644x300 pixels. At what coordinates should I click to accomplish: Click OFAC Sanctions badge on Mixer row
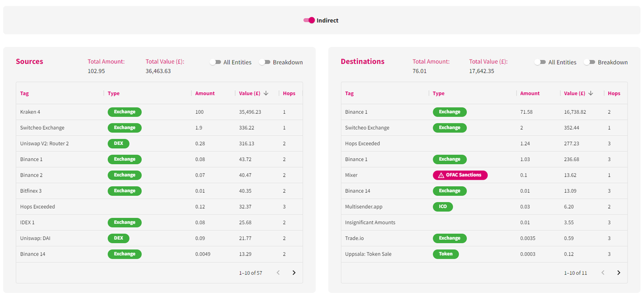[460, 175]
